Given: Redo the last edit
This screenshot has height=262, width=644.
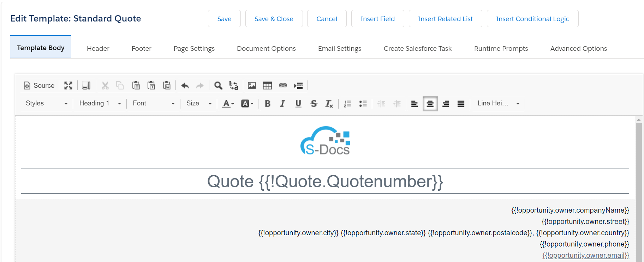Looking at the screenshot, I should 200,86.
